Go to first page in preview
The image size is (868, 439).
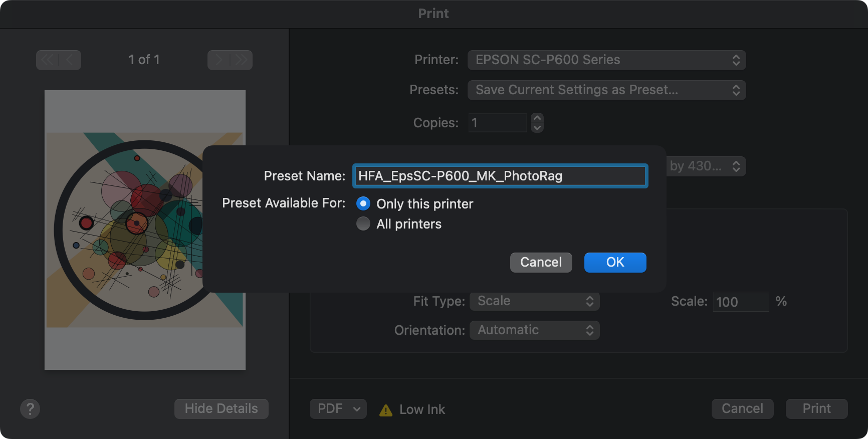click(48, 60)
